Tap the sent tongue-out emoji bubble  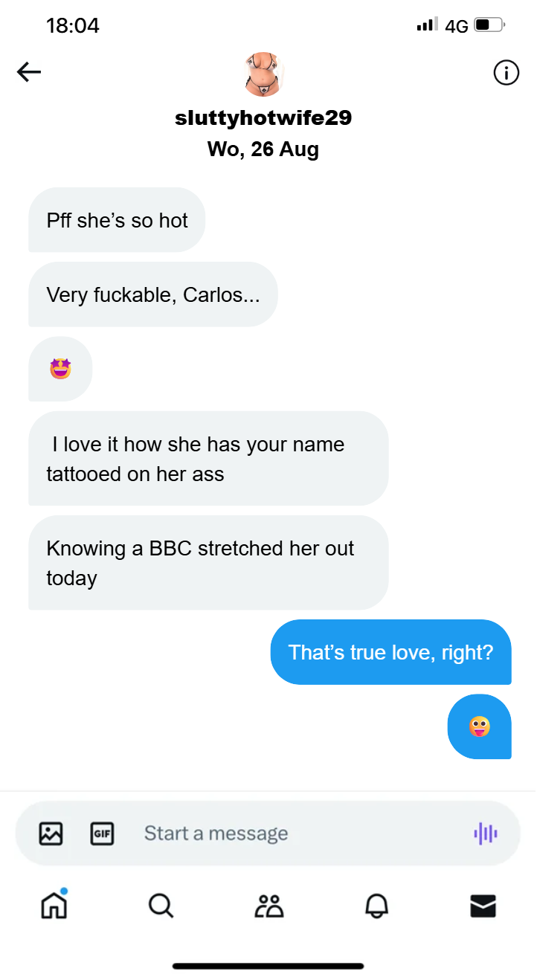tap(480, 726)
